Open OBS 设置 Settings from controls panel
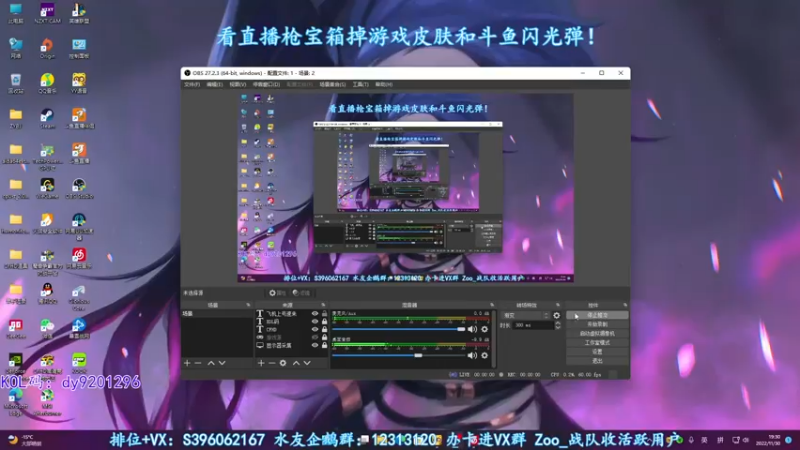 [x=597, y=352]
